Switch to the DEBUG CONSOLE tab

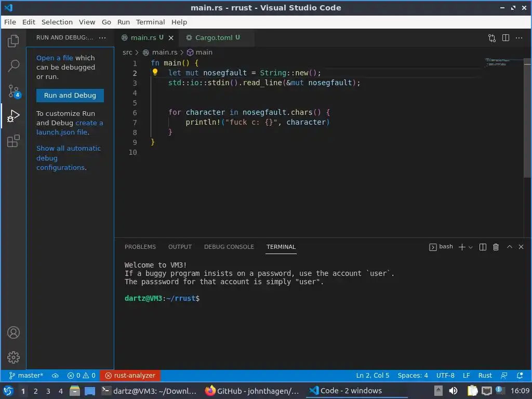(x=229, y=247)
